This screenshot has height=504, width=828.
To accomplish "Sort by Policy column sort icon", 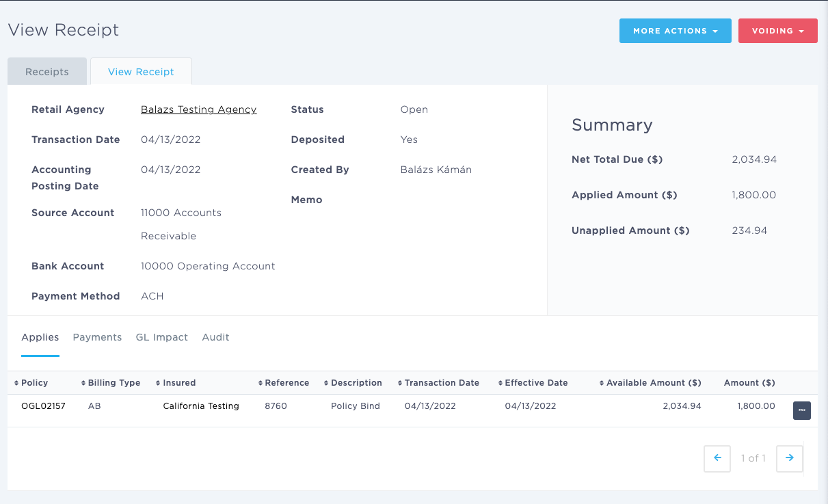I will pyautogui.click(x=17, y=383).
